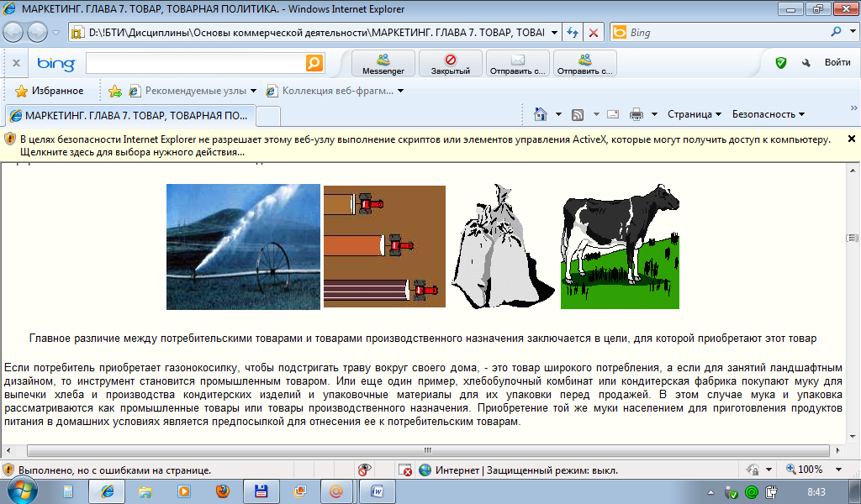Click the pop-up blocker status icon

[404, 470]
